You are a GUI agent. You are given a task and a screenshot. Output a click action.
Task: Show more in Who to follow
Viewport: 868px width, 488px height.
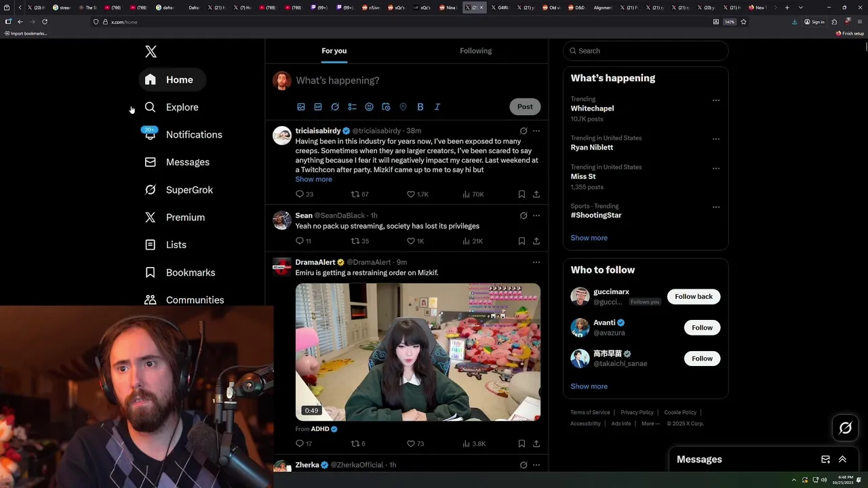[x=589, y=386]
